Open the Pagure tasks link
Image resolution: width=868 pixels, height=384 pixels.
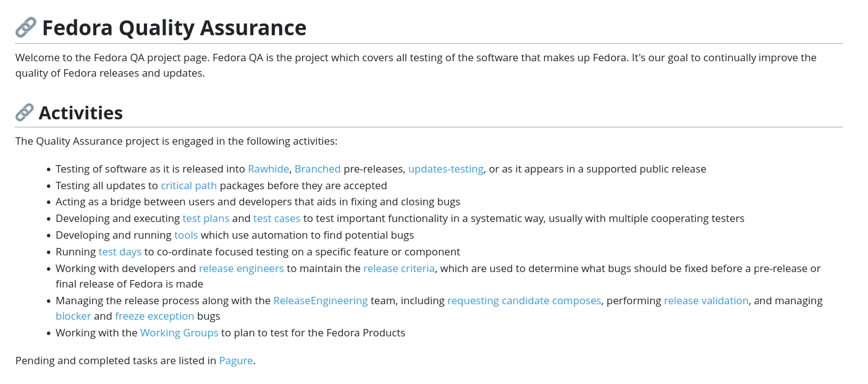(236, 361)
